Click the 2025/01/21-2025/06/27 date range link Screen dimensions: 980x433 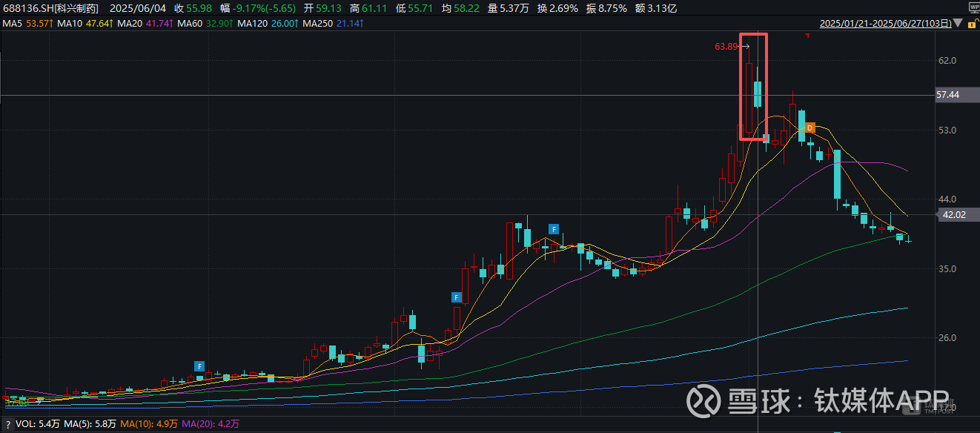coord(885,24)
